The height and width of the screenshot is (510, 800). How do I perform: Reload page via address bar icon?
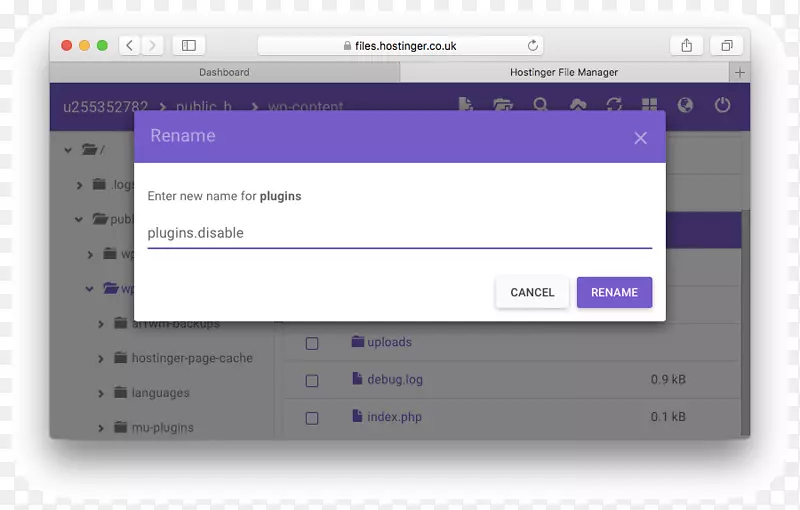point(533,45)
